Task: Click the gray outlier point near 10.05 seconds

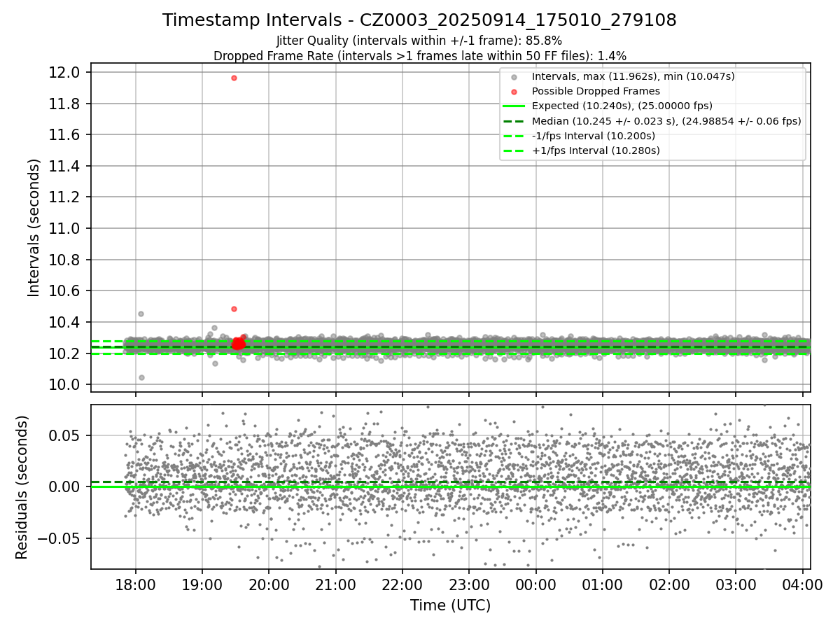Action: [141, 377]
